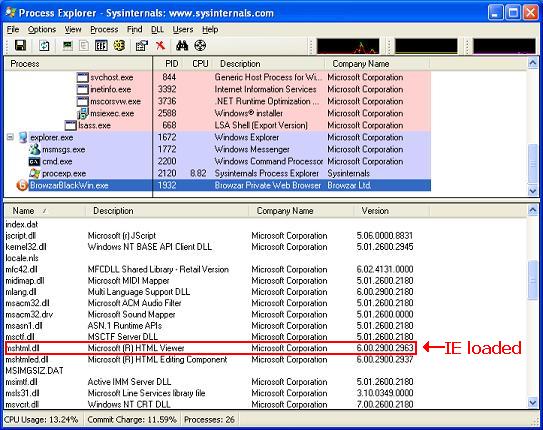Toggle the Show Lower Pane toolbar icon
The width and height of the screenshot is (543, 430).
point(101,45)
